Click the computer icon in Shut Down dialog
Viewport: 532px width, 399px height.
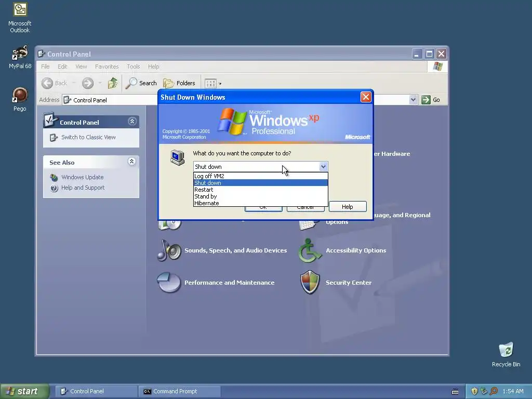178,158
